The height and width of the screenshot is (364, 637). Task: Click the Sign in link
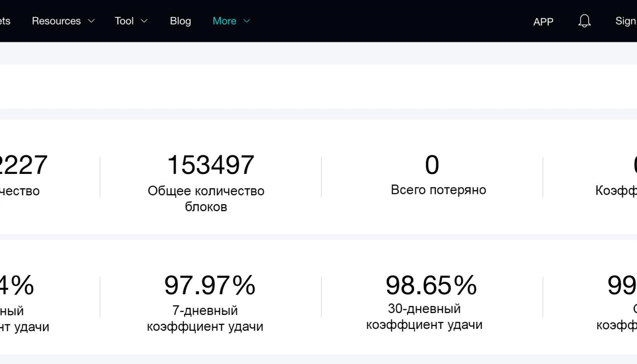[x=626, y=21]
